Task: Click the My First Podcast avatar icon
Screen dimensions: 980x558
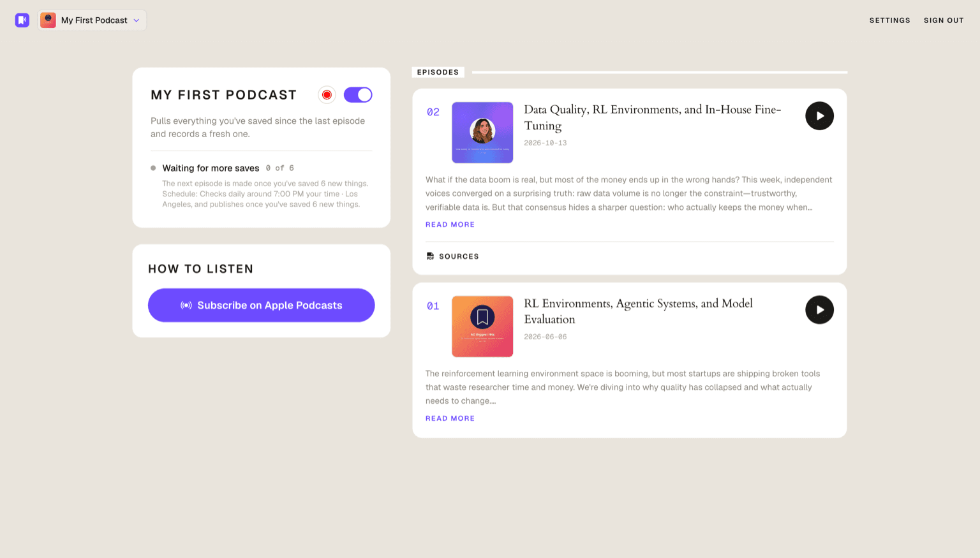Action: point(48,20)
